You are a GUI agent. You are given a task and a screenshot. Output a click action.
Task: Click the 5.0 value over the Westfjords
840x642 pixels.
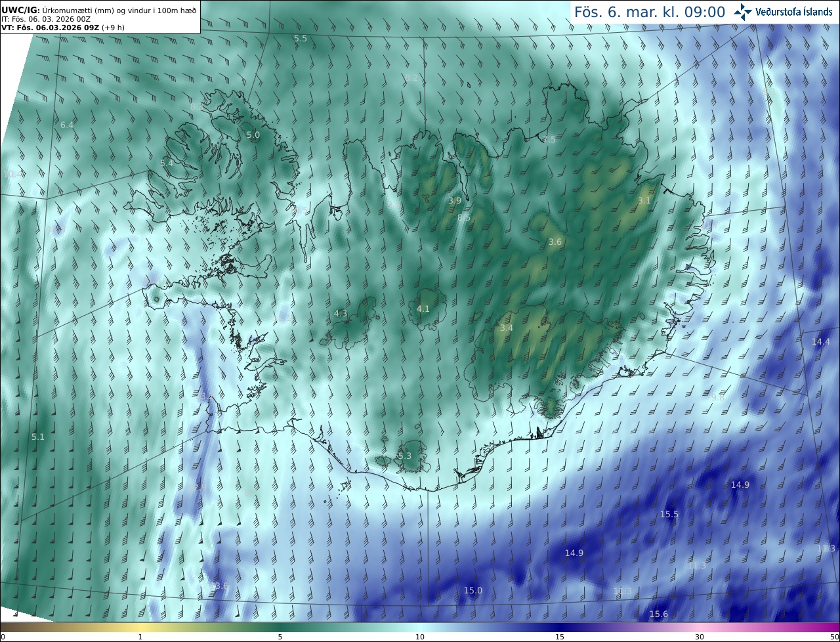pos(253,135)
